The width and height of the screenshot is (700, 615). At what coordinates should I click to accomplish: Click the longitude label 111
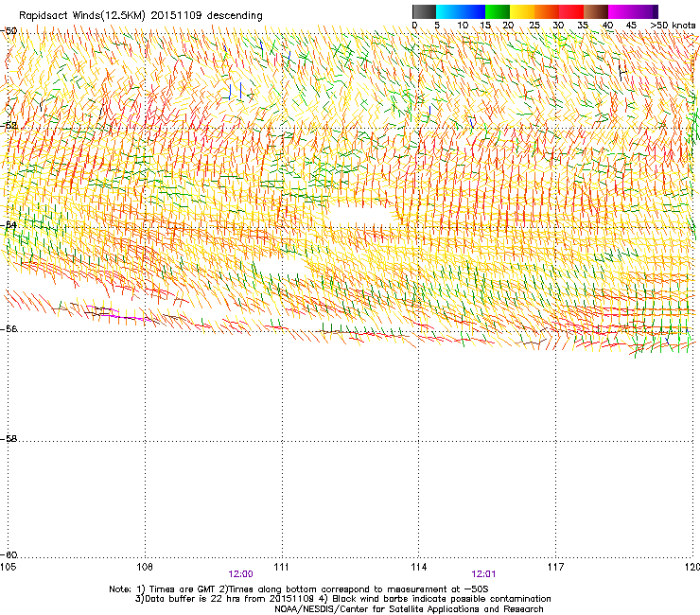click(x=281, y=567)
